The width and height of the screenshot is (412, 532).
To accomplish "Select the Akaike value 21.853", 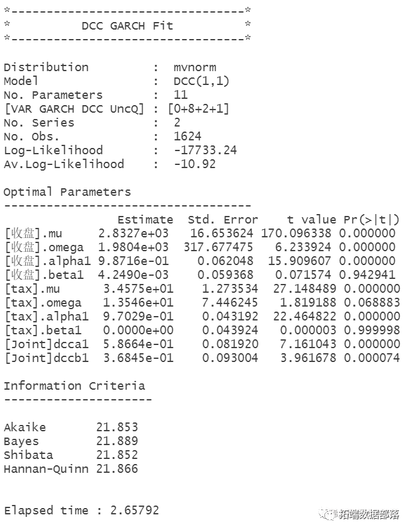I will [117, 427].
